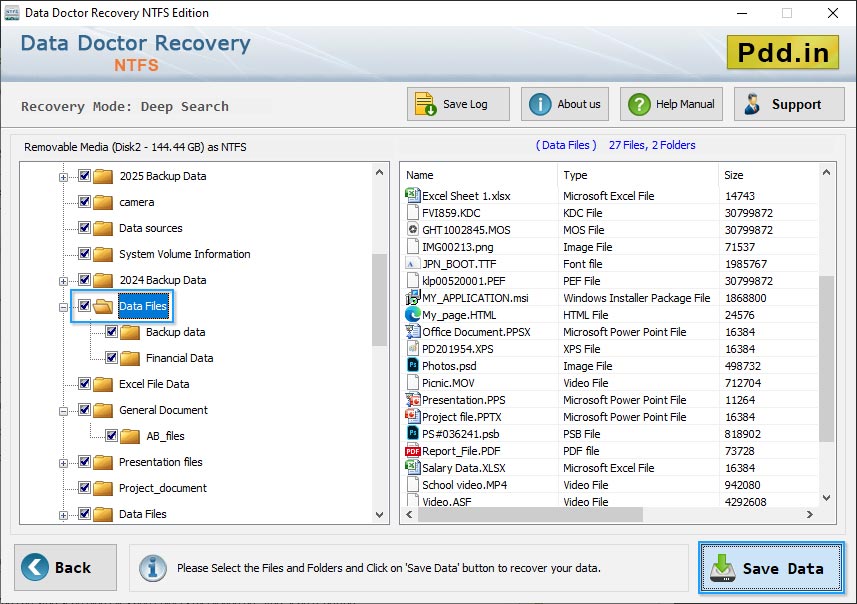Image resolution: width=857 pixels, height=604 pixels.
Task: Click file list scroll right arrow
Action: pos(809,514)
